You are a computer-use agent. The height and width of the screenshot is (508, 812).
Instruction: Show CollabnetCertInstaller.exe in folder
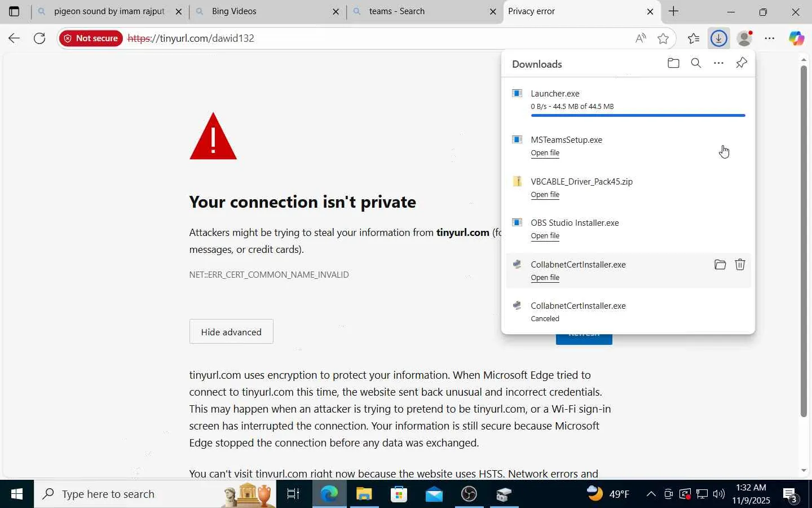click(720, 264)
